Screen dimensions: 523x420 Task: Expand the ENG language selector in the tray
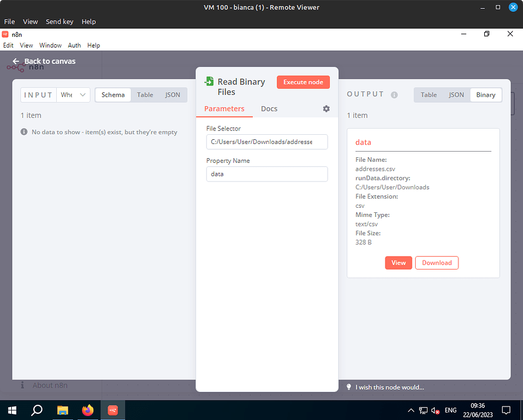[x=451, y=410]
